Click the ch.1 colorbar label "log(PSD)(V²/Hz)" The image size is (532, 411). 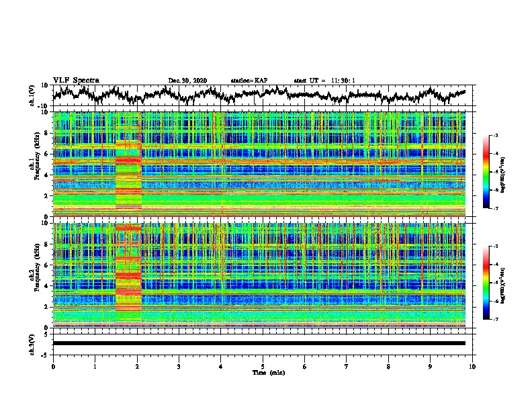point(504,175)
